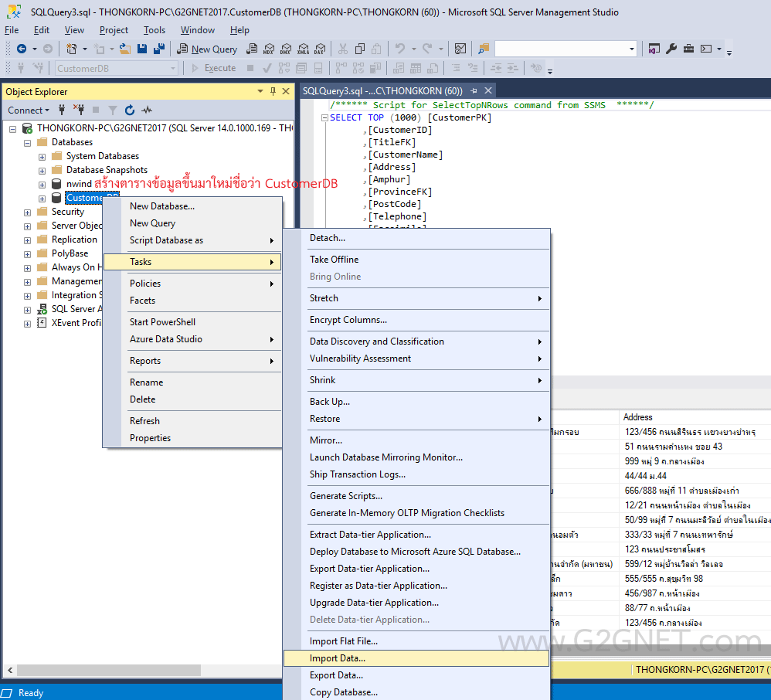Click the Disconnect plug icon in Object Explorer
Viewport: 771px width, 700px height.
(79, 110)
